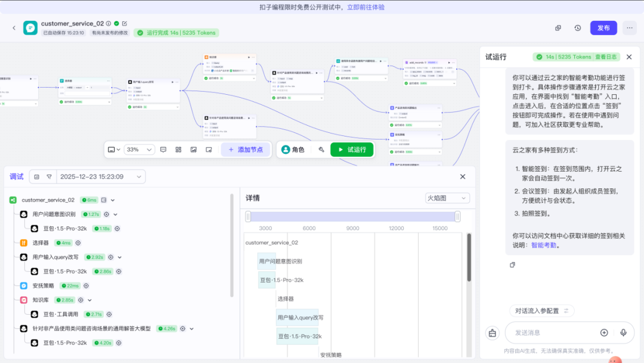Viewport: 644px width, 363px height.
Task: Locate node via target icon beside 选择器
Action: [x=78, y=243]
